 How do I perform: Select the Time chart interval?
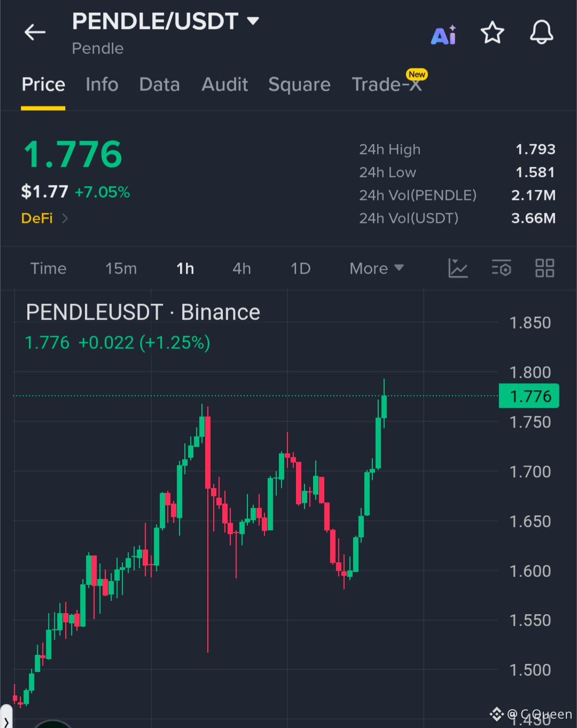tap(48, 268)
